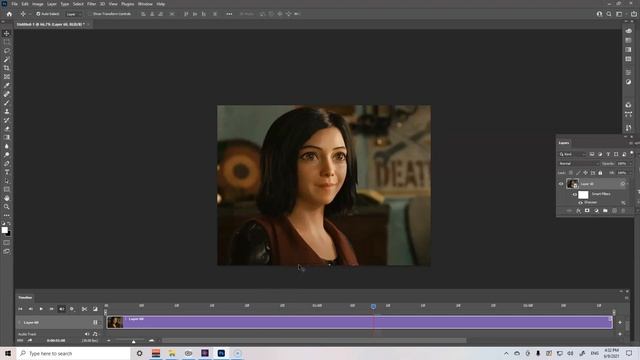Expand the Timeline panel menu

627,298
